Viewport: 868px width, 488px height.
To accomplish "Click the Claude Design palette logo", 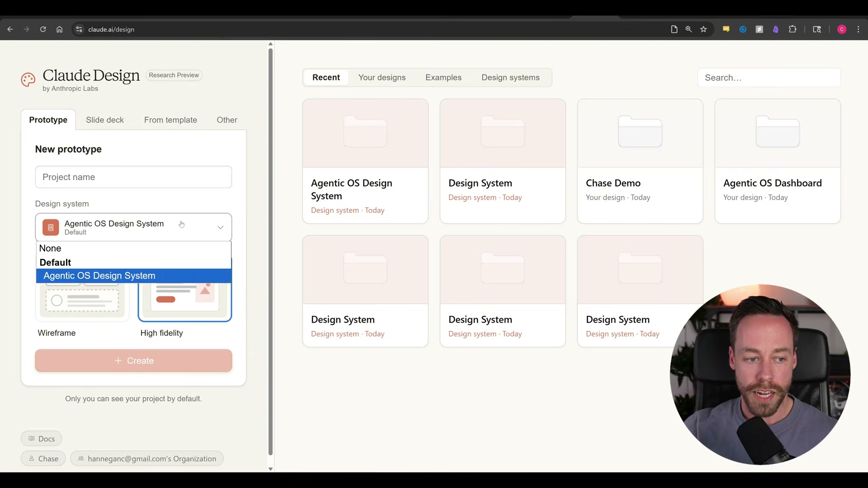I will coord(28,80).
